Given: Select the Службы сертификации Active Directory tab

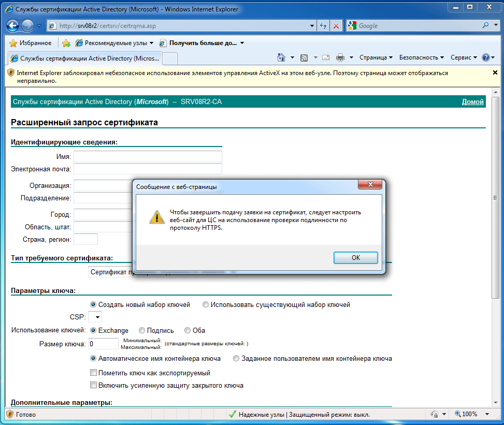Looking at the screenshot, I should (x=85, y=58).
